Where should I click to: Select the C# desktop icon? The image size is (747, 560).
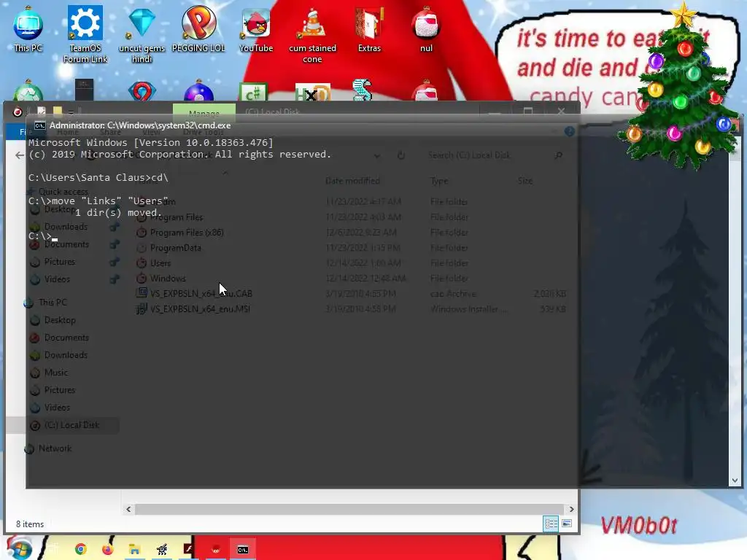[x=253, y=93]
